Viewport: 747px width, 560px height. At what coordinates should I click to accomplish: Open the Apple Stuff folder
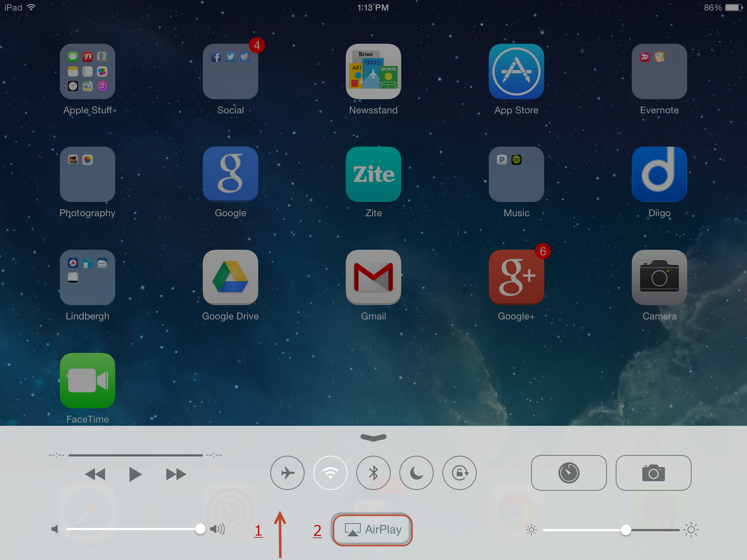[x=87, y=71]
